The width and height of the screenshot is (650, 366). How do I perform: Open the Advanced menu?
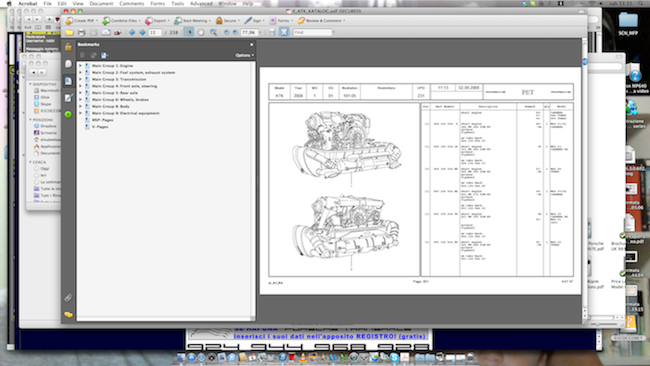click(201, 3)
